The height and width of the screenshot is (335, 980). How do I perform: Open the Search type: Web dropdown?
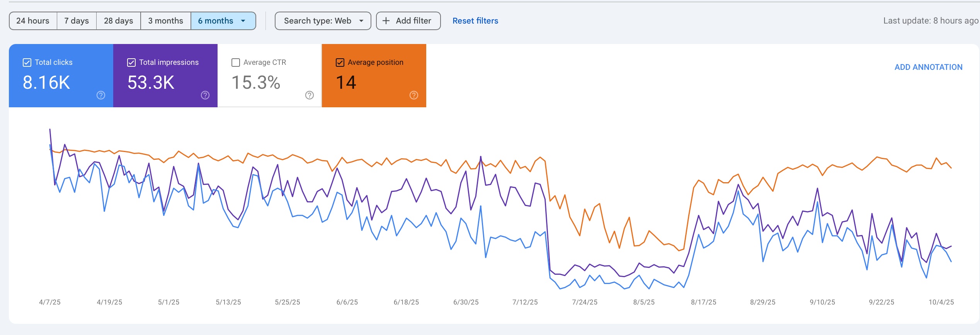coord(323,21)
